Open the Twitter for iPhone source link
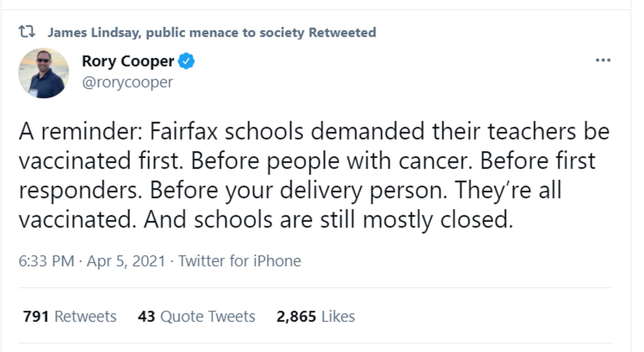The height and width of the screenshot is (352, 644). (239, 261)
